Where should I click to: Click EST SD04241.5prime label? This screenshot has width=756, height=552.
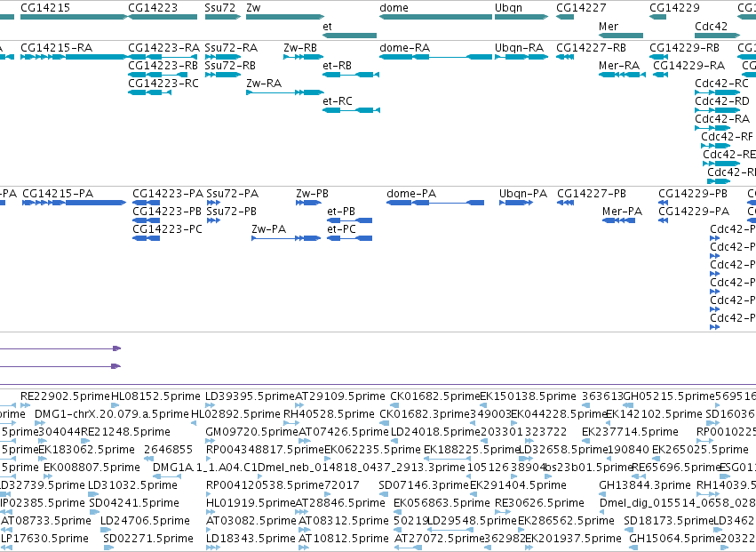pos(134,503)
